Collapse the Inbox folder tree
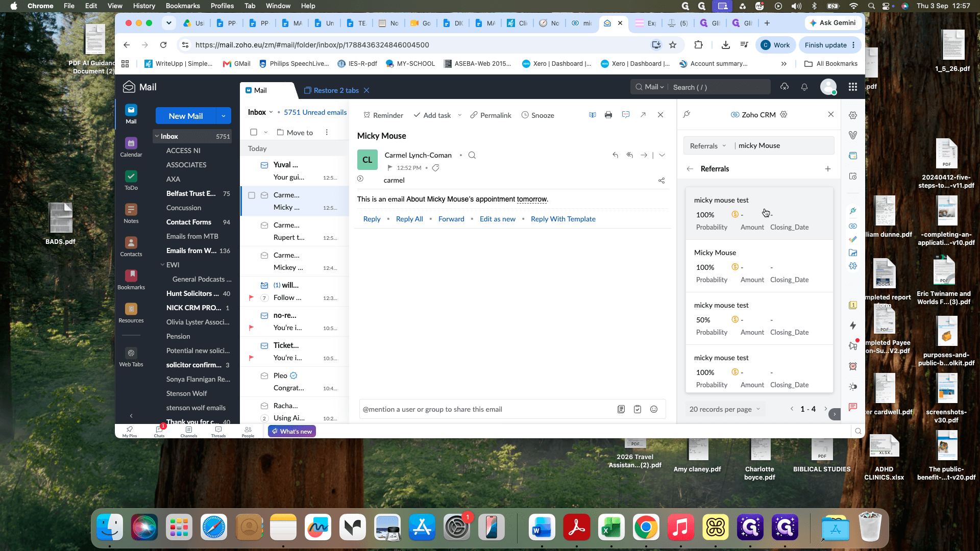980x551 pixels. (x=157, y=136)
